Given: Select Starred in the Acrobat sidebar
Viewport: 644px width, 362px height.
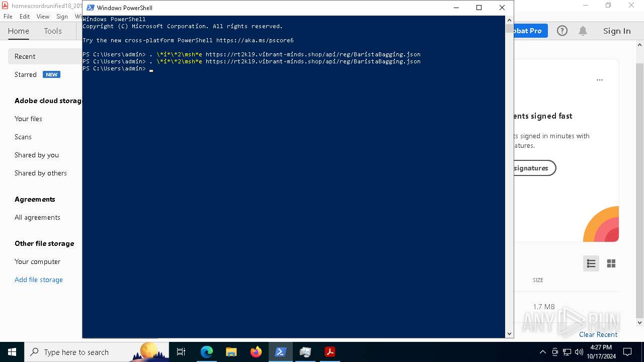Looking at the screenshot, I should pos(26,74).
